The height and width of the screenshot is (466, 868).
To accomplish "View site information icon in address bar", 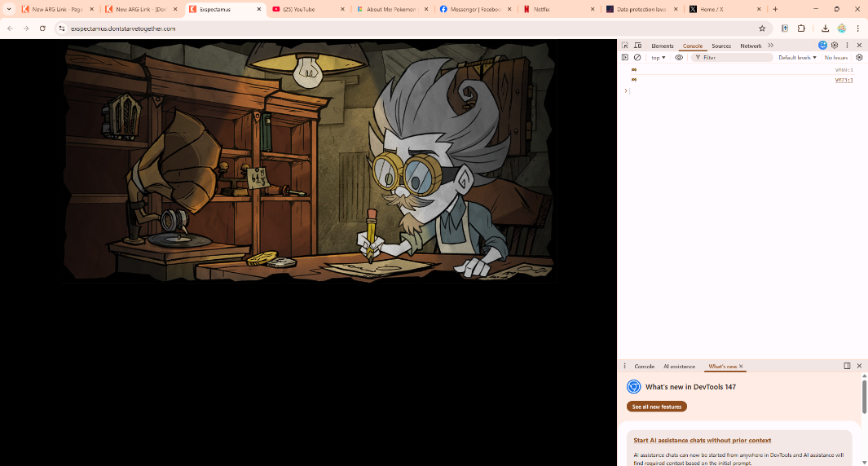I will coord(62,29).
